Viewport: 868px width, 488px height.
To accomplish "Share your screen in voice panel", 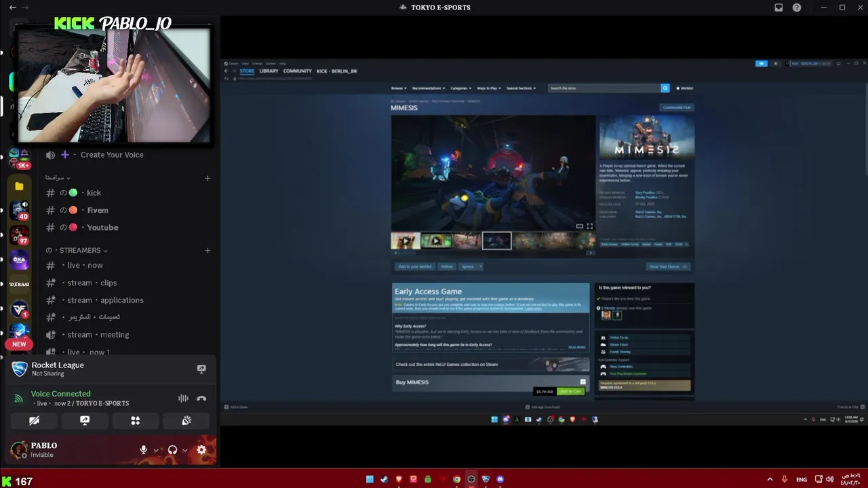I will pyautogui.click(x=85, y=421).
